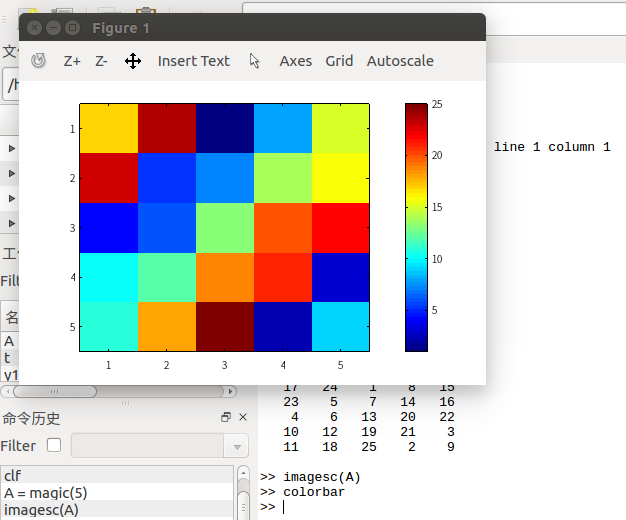The height and width of the screenshot is (520, 626).
Task: Click the value 23 in matrix output
Action: [291, 401]
